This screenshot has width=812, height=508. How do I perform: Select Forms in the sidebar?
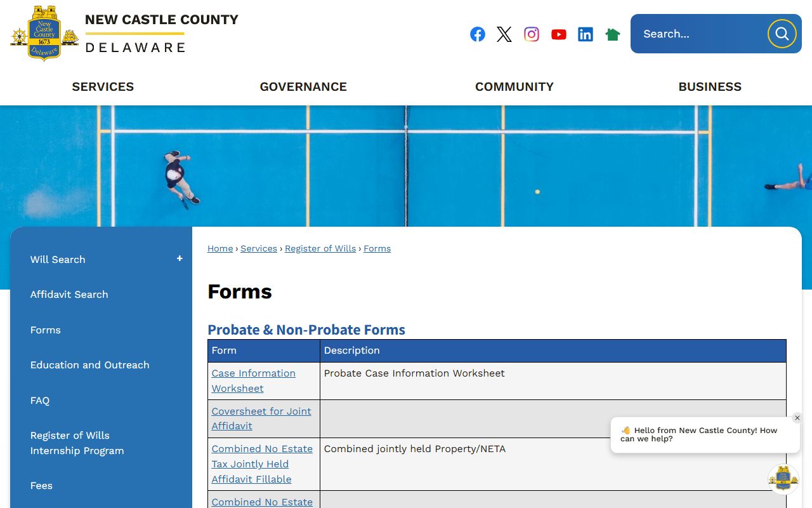(x=46, y=330)
